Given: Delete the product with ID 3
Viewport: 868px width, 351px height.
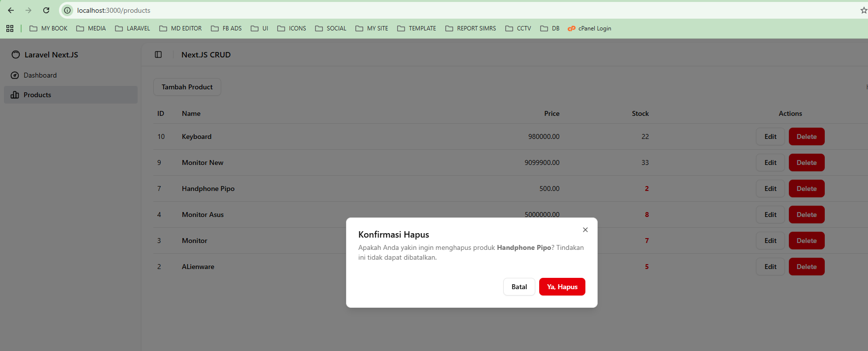Looking at the screenshot, I should click(x=807, y=241).
